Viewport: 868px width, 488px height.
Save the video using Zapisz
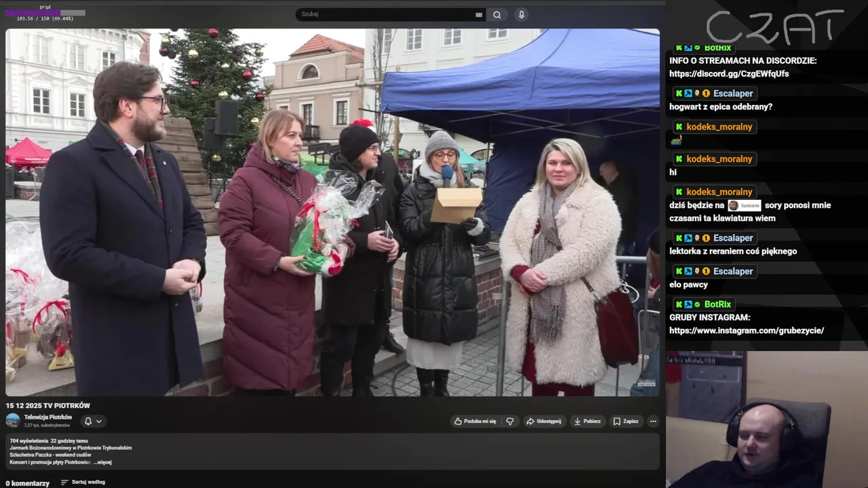pos(626,421)
